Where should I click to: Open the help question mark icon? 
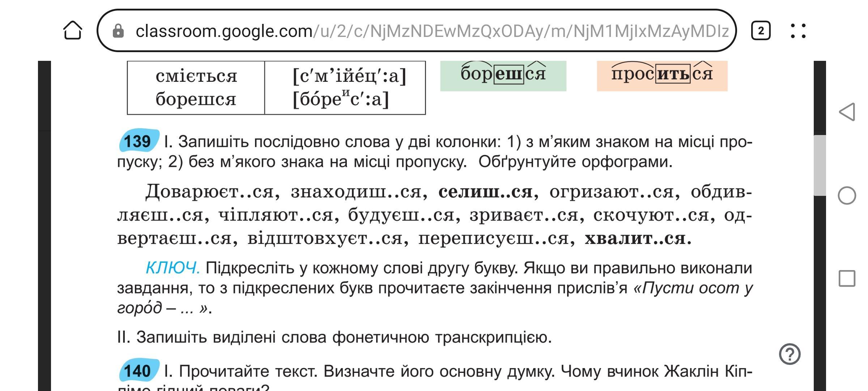pos(790,354)
